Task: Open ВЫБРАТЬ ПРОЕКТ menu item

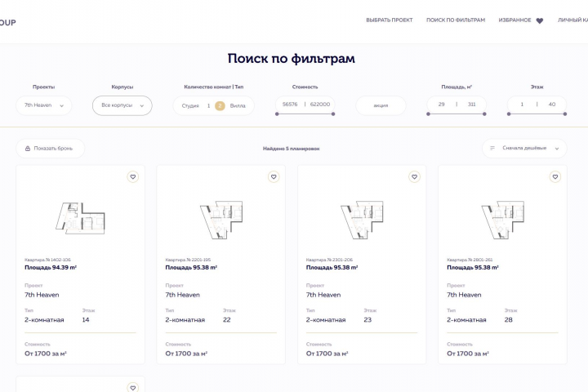Action: [390, 20]
